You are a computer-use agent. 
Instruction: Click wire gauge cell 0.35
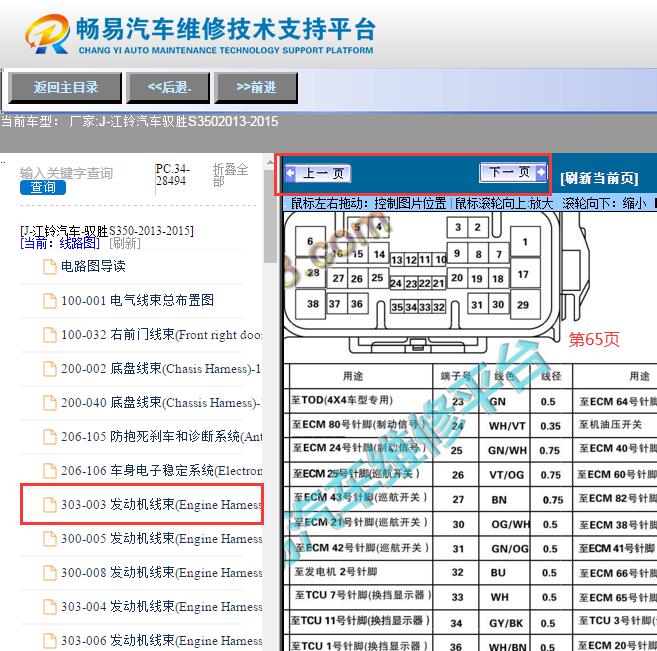point(551,426)
